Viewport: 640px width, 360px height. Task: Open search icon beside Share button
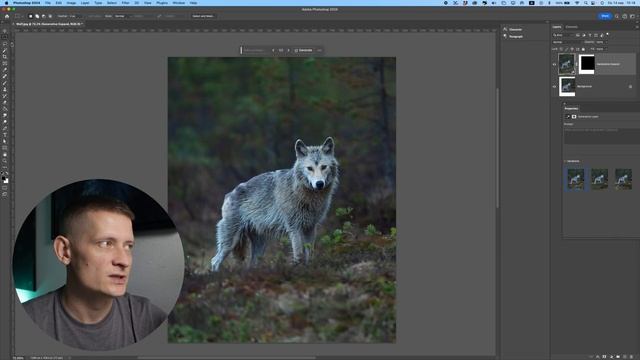tap(617, 16)
